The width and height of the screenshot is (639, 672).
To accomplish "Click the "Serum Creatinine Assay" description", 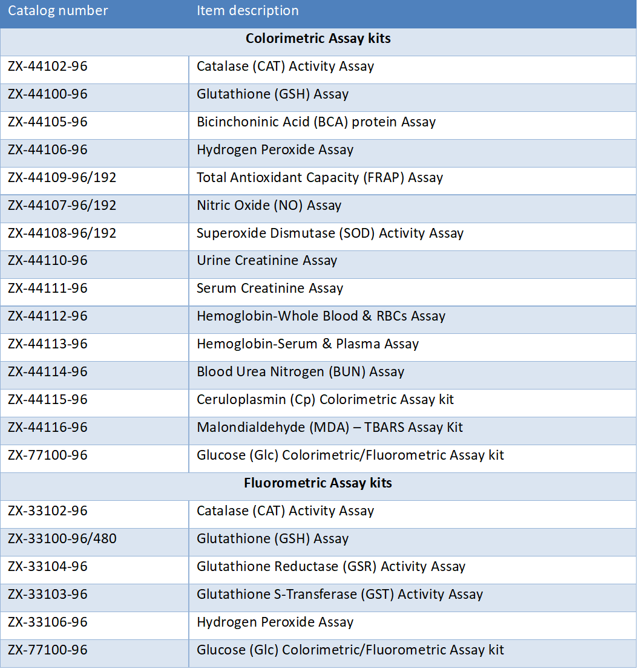I will (270, 289).
